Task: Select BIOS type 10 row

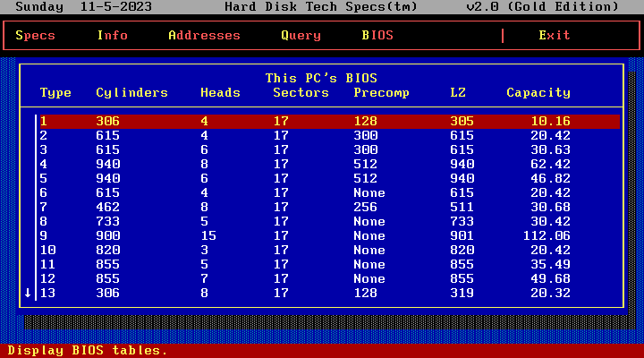Action: click(330, 251)
